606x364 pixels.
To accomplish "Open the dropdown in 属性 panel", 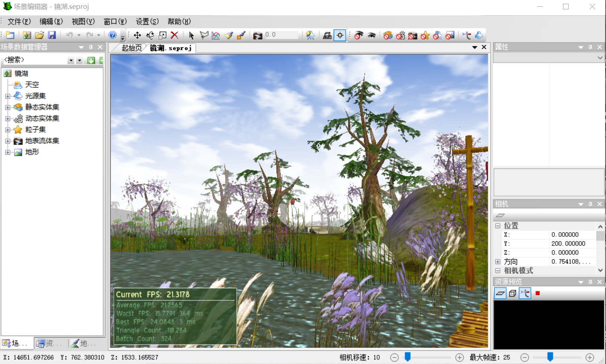I will [x=600, y=58].
